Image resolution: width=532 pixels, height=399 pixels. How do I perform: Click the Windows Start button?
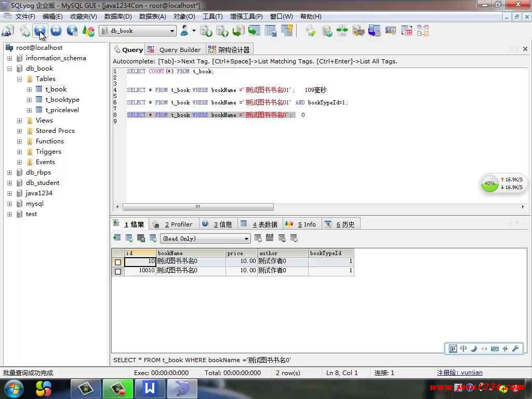14,389
